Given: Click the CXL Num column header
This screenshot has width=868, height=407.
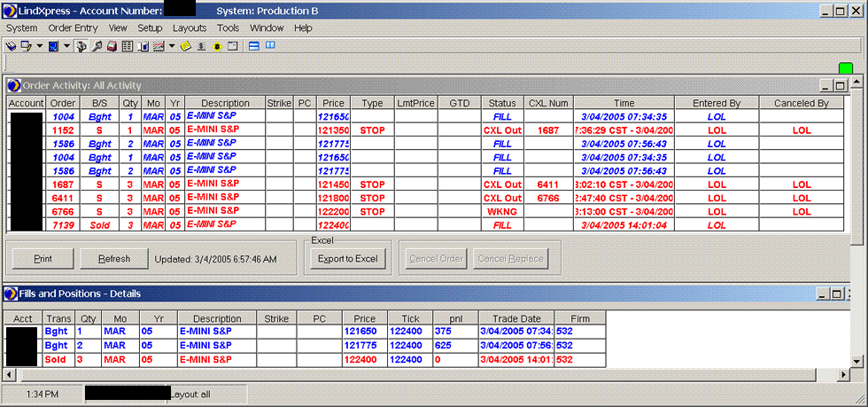Looking at the screenshot, I should click(548, 103).
